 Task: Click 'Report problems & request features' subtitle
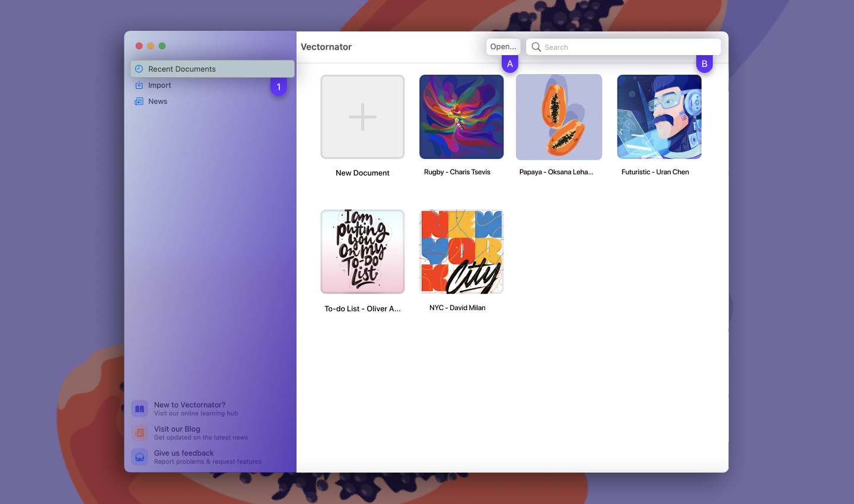208,462
